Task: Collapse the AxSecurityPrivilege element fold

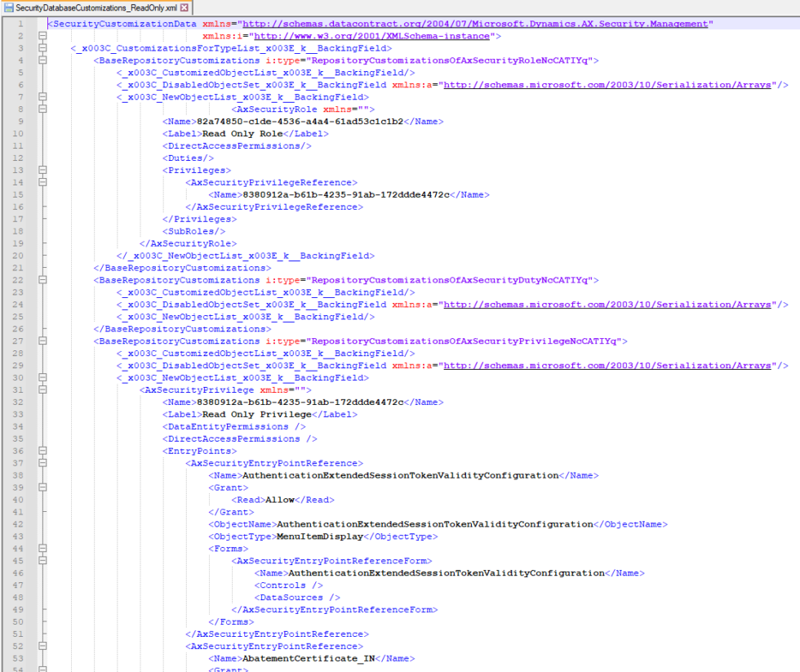Action: point(42,389)
